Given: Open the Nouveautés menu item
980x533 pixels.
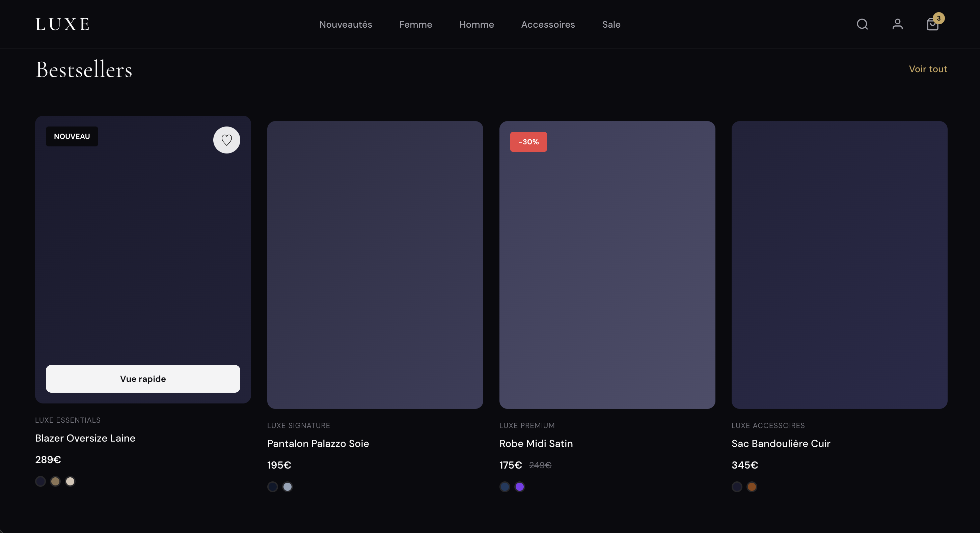Looking at the screenshot, I should (346, 24).
